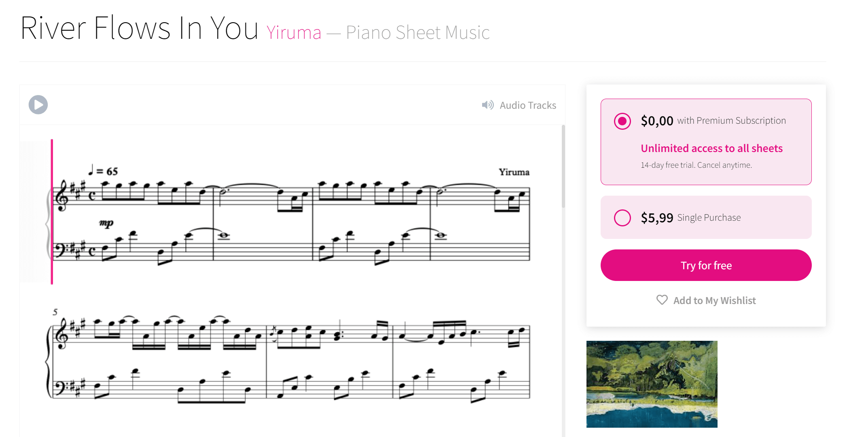The height and width of the screenshot is (437, 868).
Task: Click Add to My Wishlist
Action: pyautogui.click(x=714, y=300)
